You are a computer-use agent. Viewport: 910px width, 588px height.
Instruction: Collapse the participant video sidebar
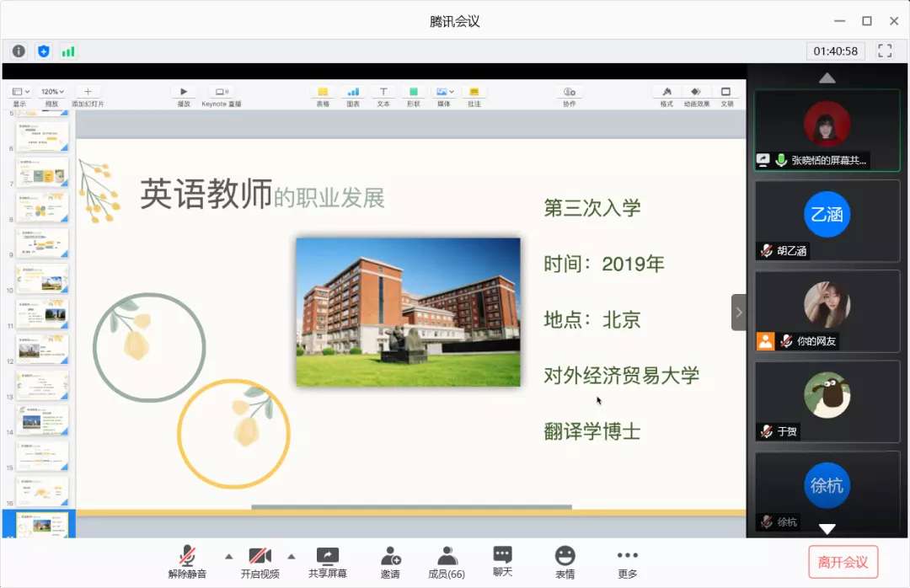pos(739,313)
